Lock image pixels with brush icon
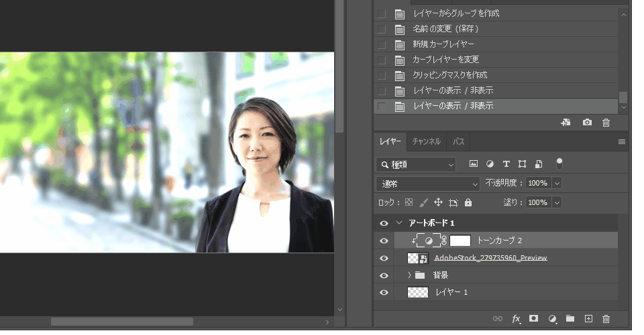 point(423,202)
